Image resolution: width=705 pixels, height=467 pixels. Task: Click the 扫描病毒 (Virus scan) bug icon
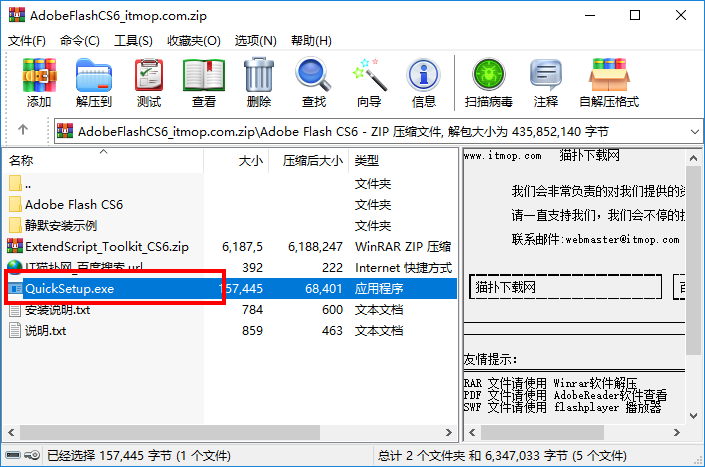(489, 74)
